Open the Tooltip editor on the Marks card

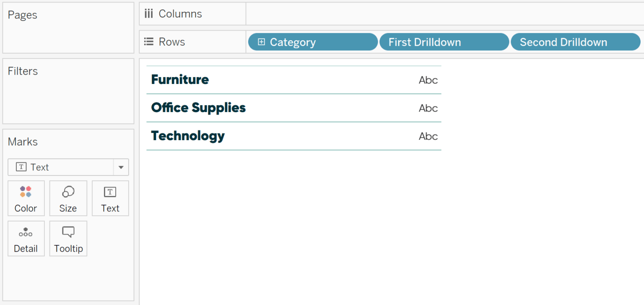68,238
